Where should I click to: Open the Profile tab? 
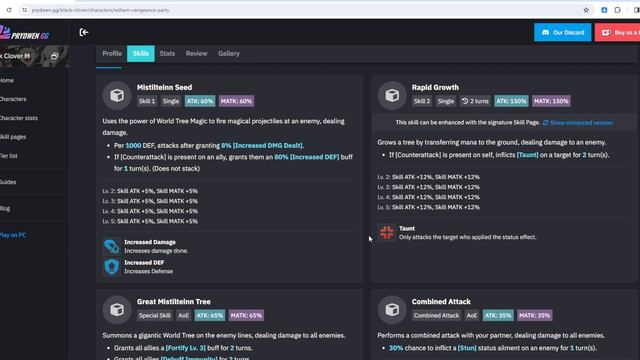click(x=112, y=53)
